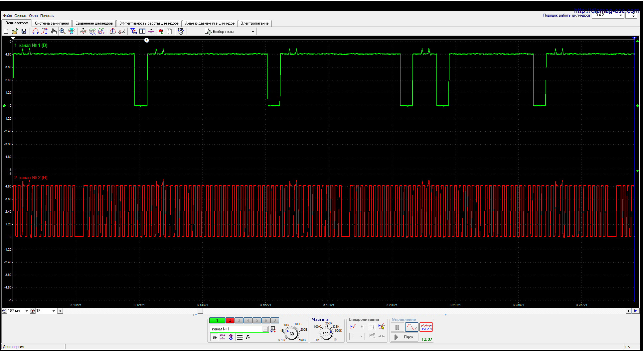This screenshot has width=644, height=351.
Task: Click the frequency knob 500K
Action: [326, 334]
